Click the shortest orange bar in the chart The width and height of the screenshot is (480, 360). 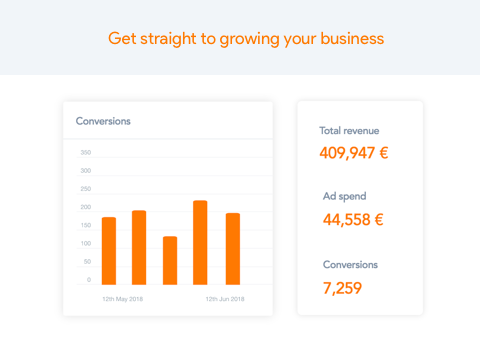point(170,261)
